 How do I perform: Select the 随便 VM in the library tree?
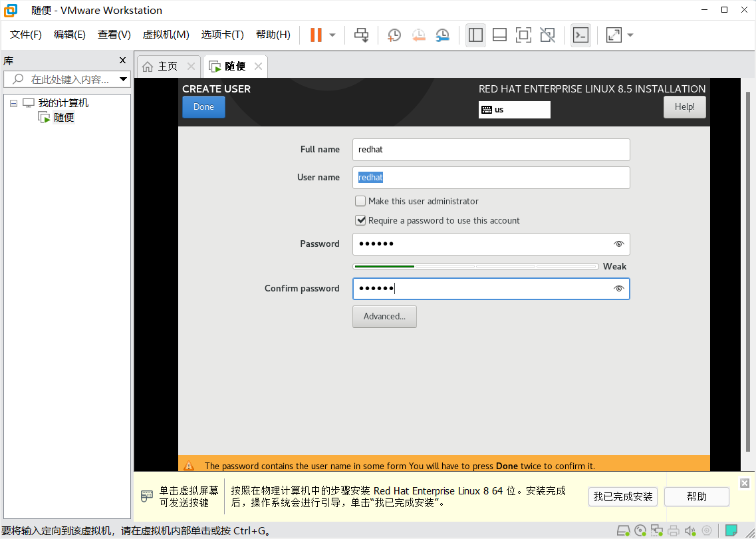point(63,117)
